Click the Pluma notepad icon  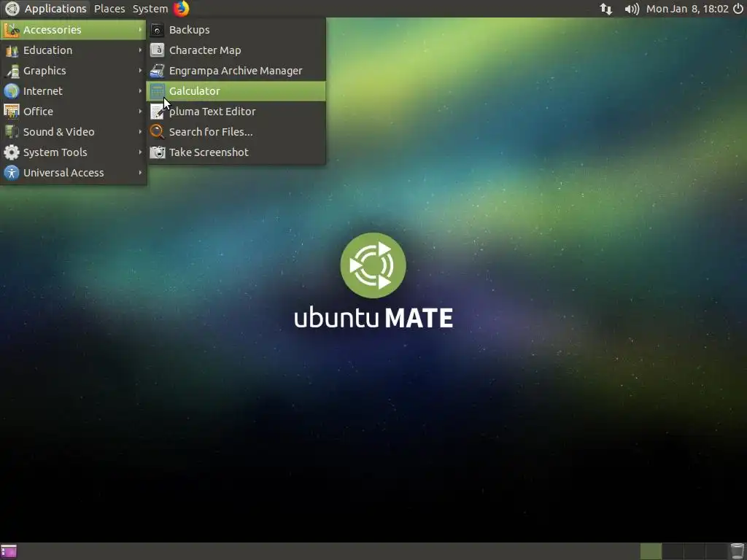tap(158, 112)
